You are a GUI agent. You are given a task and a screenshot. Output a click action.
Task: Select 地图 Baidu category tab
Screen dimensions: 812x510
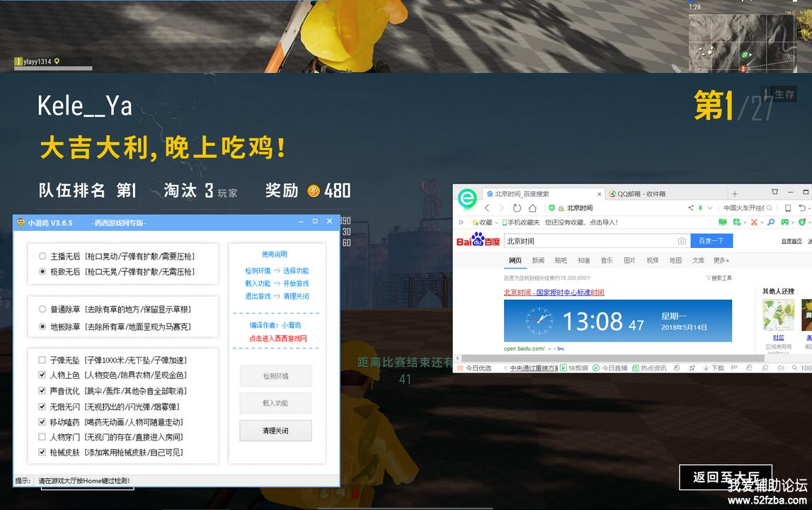pos(675,260)
